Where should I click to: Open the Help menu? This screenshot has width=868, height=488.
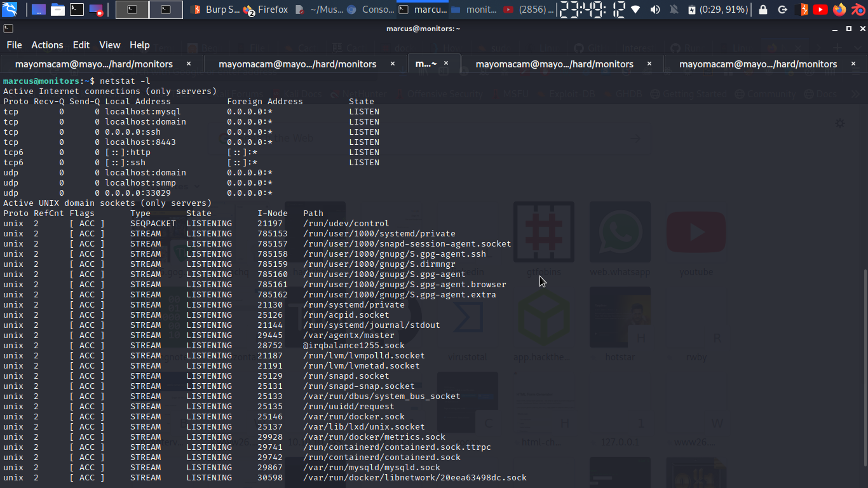[139, 45]
